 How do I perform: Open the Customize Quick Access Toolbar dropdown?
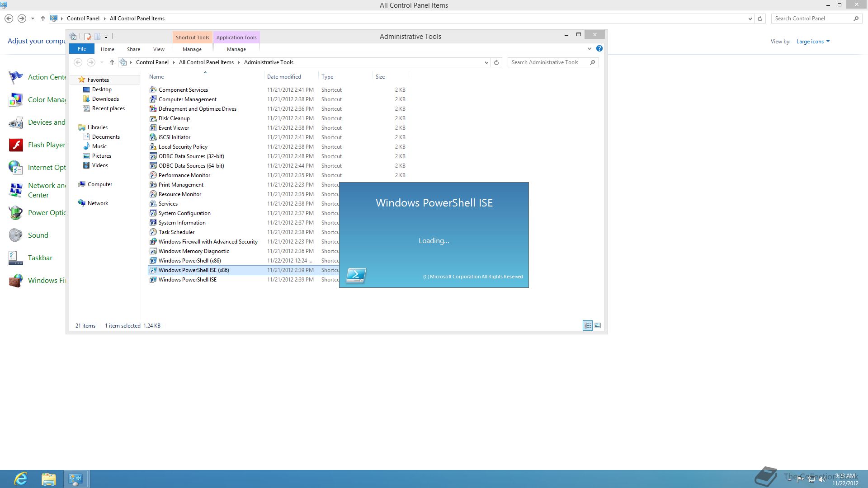(x=106, y=37)
